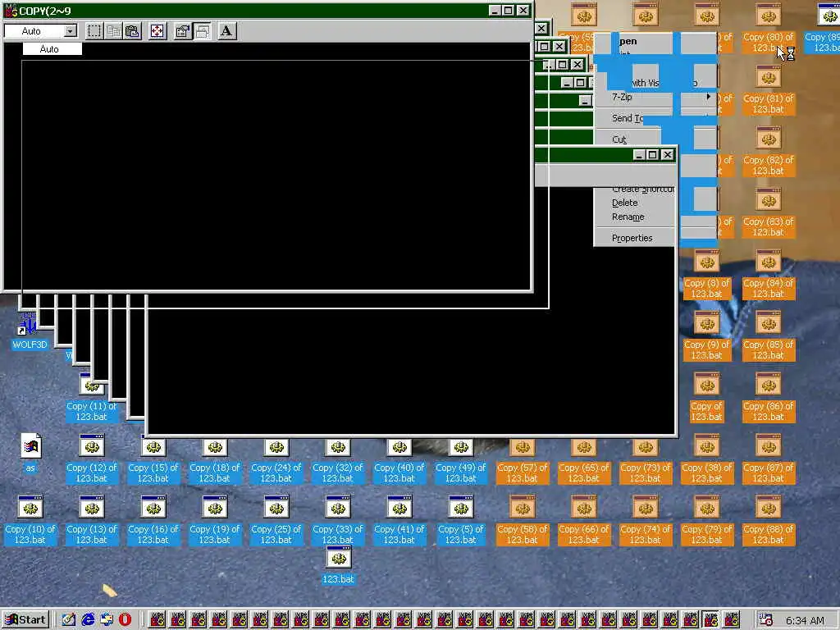The height and width of the screenshot is (630, 840).
Task: Select Copy (18) of 123.bat icon
Action: pos(215,462)
